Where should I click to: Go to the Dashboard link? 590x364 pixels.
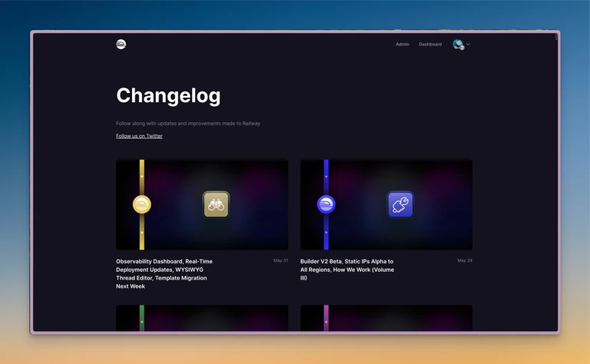tap(430, 45)
